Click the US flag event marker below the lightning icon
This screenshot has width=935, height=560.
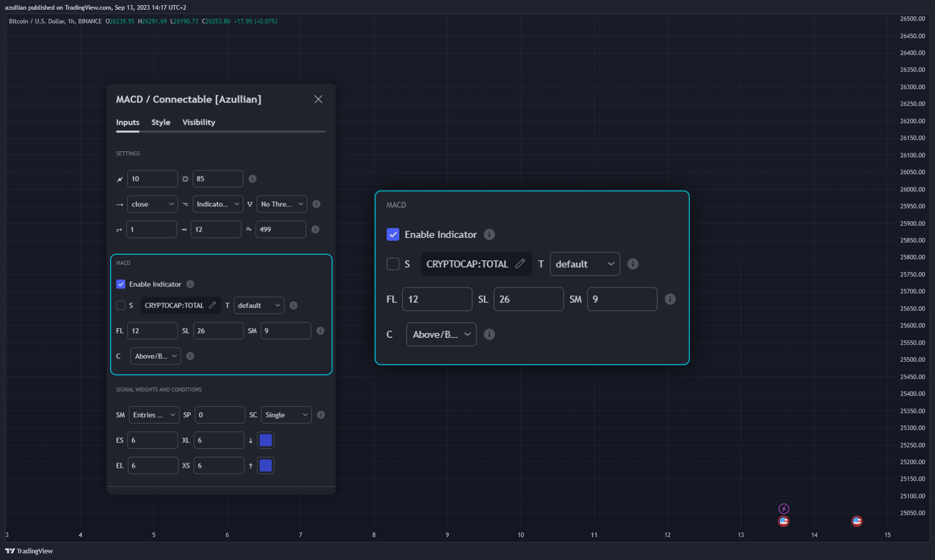coord(784,521)
